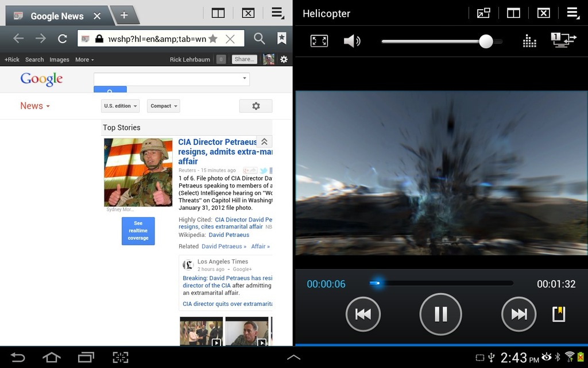Expand the U.S. edition dropdown
This screenshot has height=368, width=588.
pyautogui.click(x=120, y=106)
